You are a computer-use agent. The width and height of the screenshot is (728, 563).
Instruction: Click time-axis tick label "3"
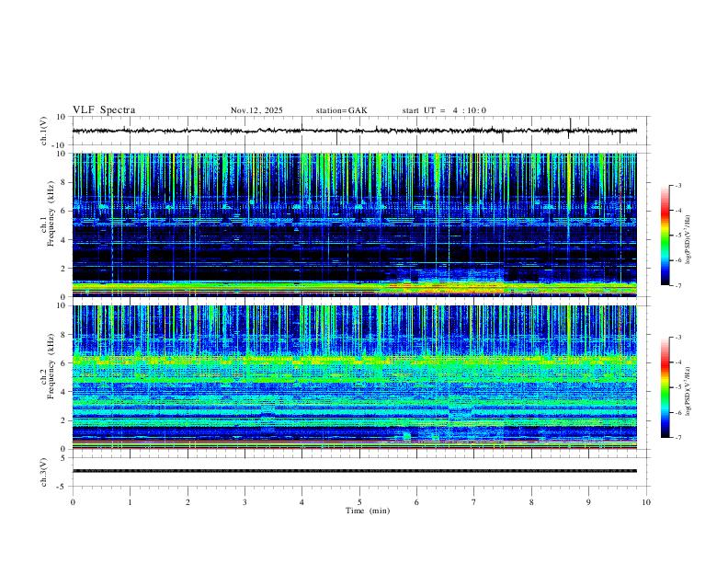coord(245,502)
